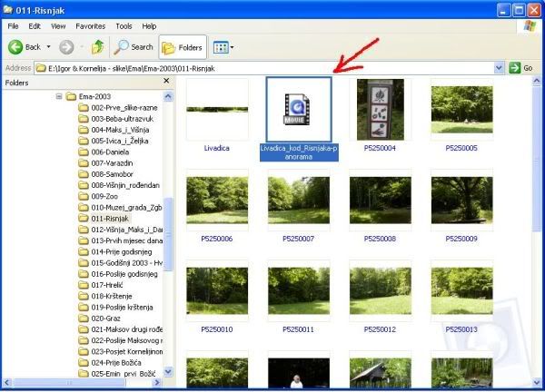Image resolution: width=545 pixels, height=392 pixels.
Task: Open the Tools menu
Action: pyautogui.click(x=124, y=26)
